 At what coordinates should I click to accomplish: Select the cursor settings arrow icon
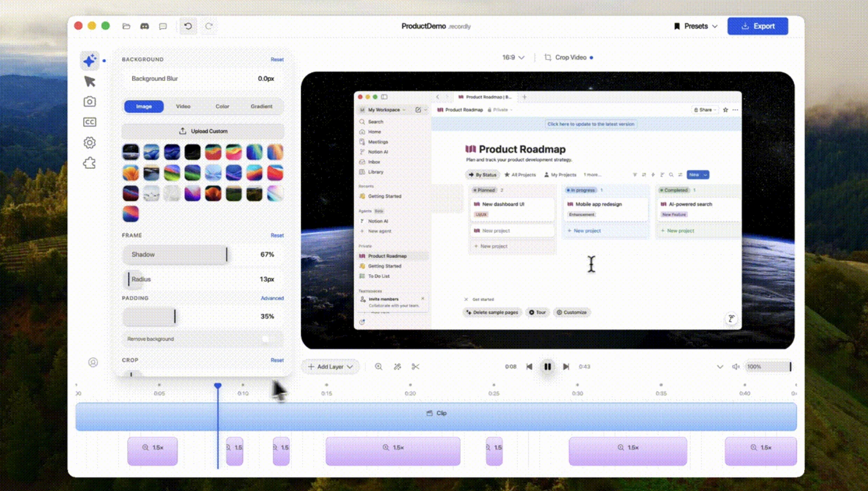click(x=89, y=81)
